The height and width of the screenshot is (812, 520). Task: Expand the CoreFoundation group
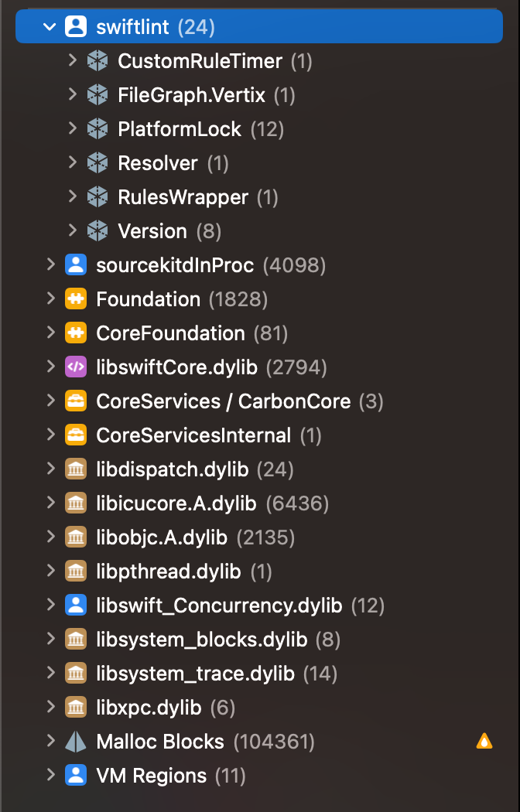(x=51, y=333)
